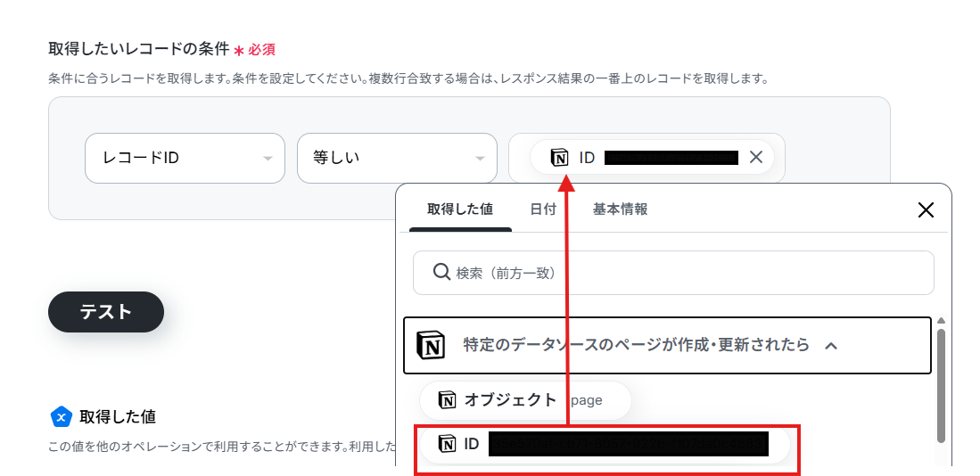This screenshot has width=980, height=476.
Task: Click the テスト button
Action: 106,312
